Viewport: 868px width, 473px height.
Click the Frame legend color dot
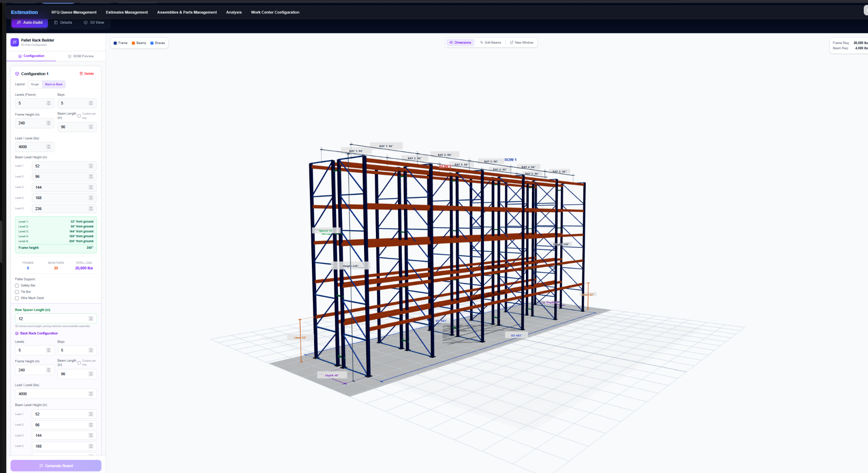tap(115, 43)
